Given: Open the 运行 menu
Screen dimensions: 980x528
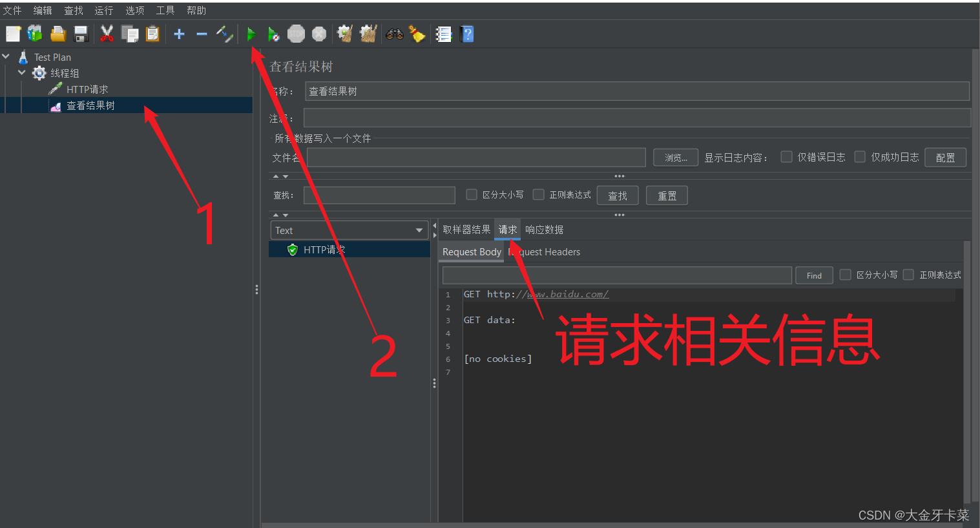Looking at the screenshot, I should click(x=104, y=10).
